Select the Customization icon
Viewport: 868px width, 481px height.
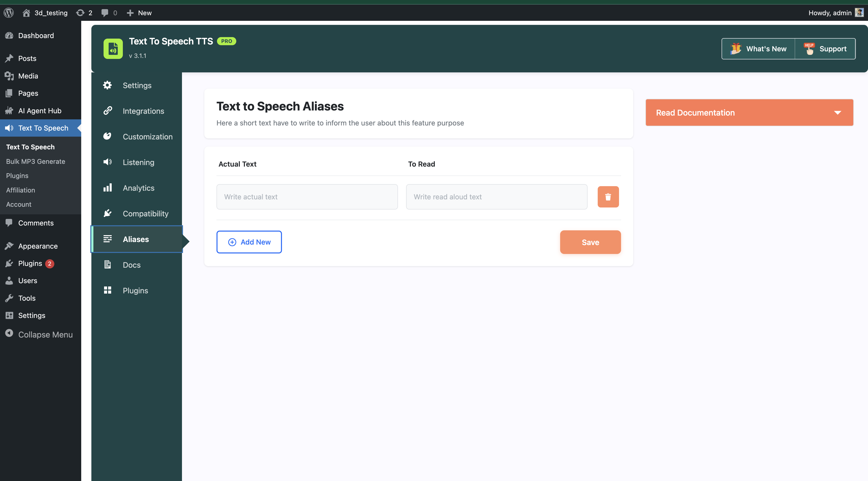107,136
